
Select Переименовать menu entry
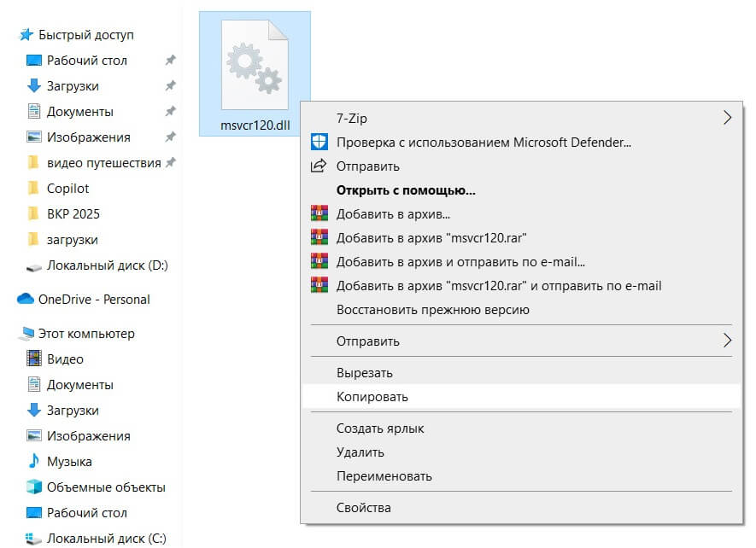point(384,476)
